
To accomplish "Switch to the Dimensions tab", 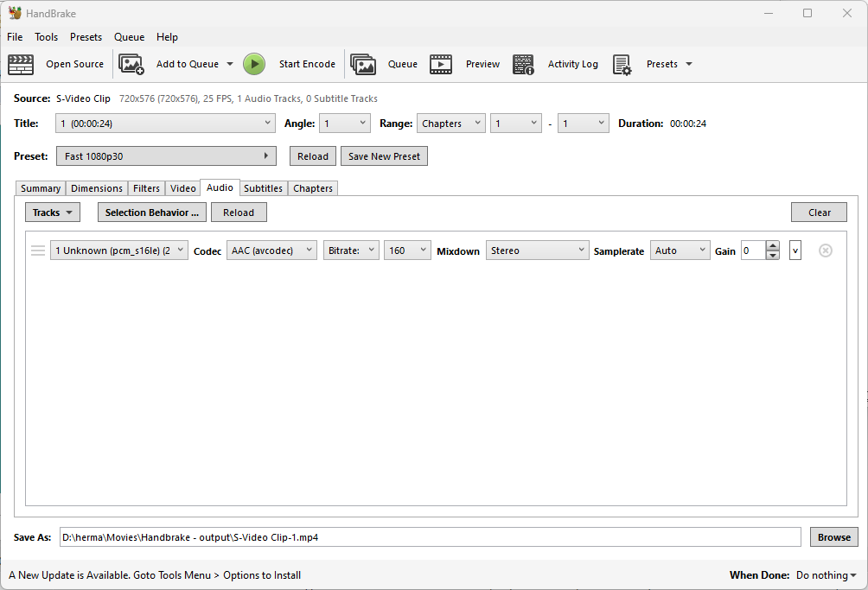I will click(97, 188).
